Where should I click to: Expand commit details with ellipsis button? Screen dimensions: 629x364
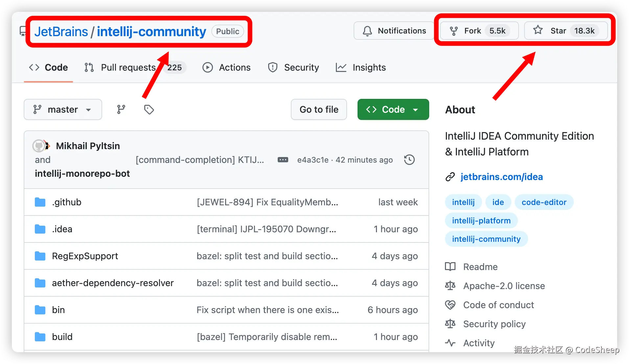pyautogui.click(x=283, y=160)
